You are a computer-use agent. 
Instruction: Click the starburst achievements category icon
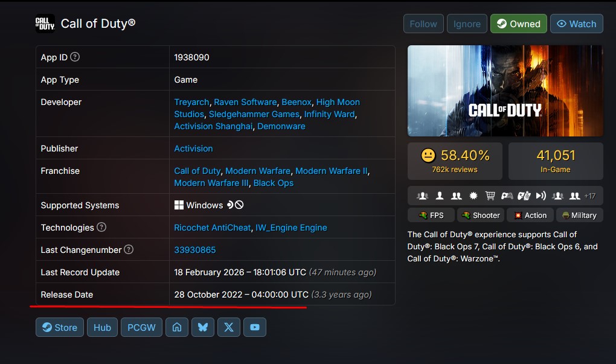(x=473, y=196)
